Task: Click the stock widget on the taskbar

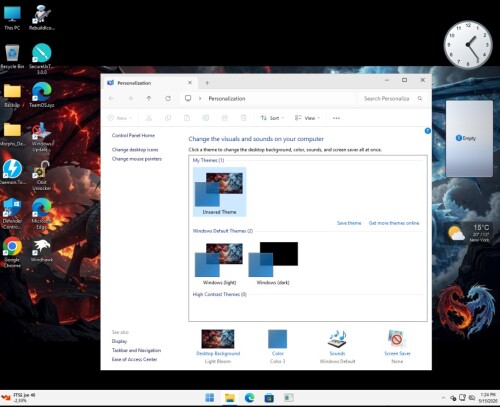Action: point(19,397)
